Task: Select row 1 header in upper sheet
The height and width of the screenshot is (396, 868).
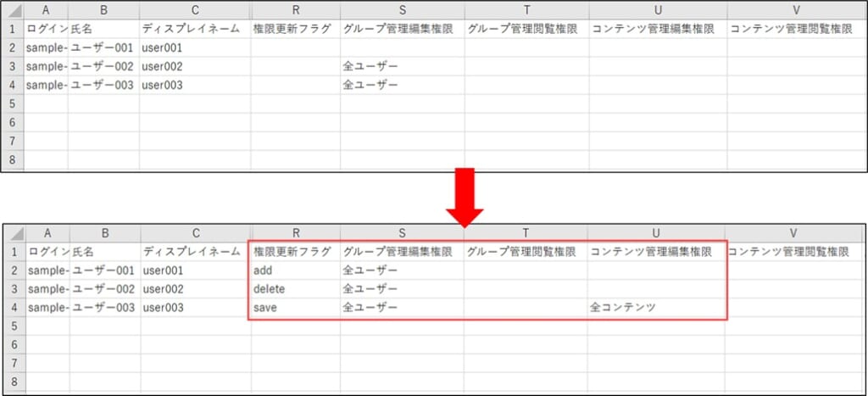Action: click(13, 29)
